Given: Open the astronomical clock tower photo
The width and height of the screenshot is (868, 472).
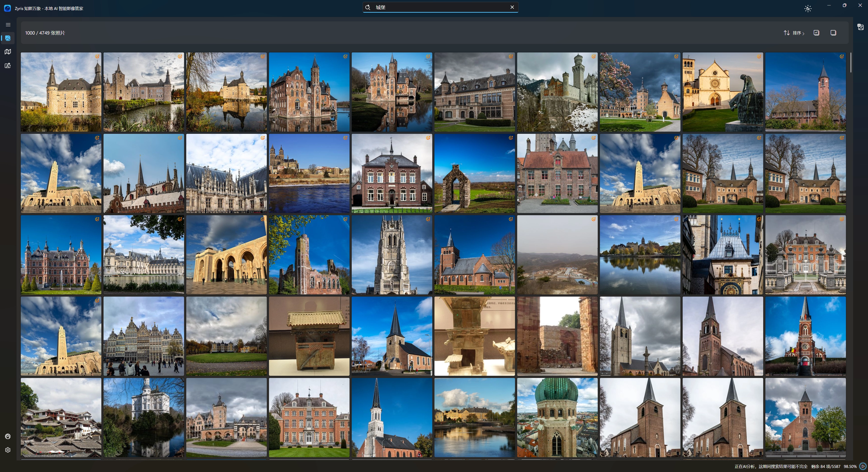Looking at the screenshot, I should tap(723, 255).
